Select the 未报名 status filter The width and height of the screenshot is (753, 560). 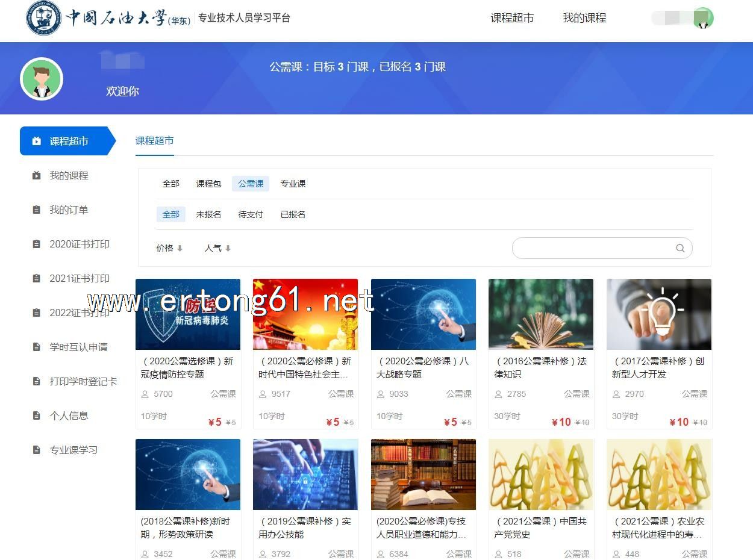[x=208, y=214]
